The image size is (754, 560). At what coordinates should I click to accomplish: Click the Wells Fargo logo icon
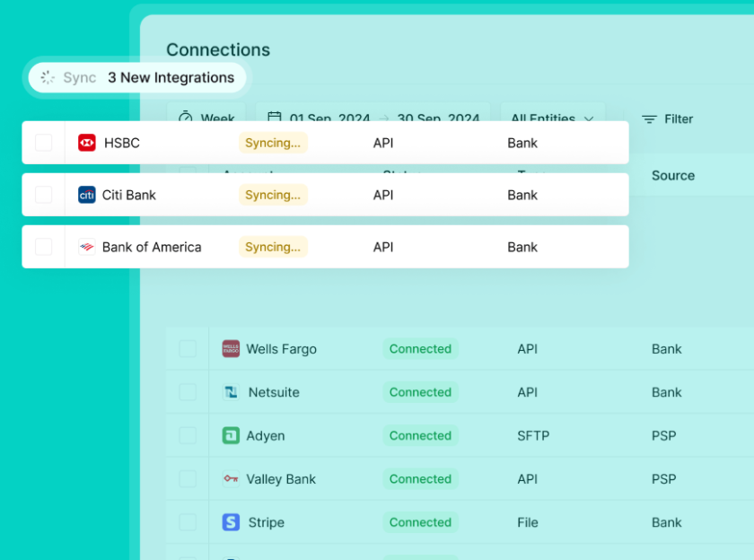231,349
